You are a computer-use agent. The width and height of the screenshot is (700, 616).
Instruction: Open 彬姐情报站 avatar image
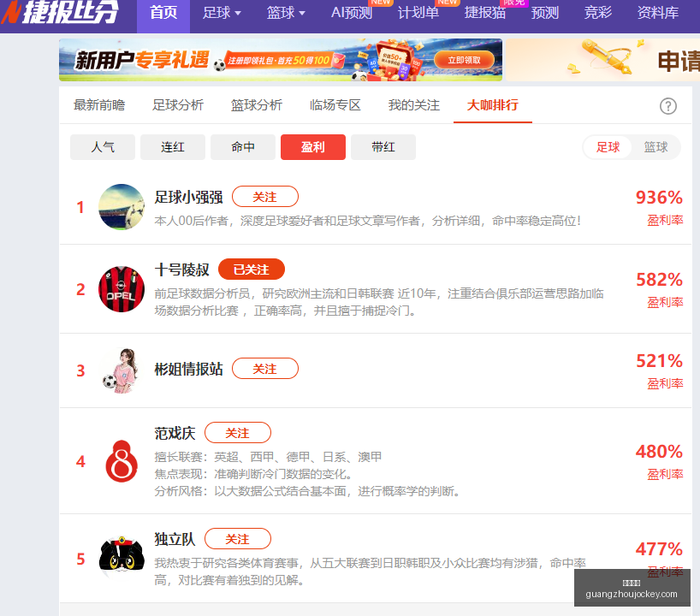pyautogui.click(x=122, y=370)
